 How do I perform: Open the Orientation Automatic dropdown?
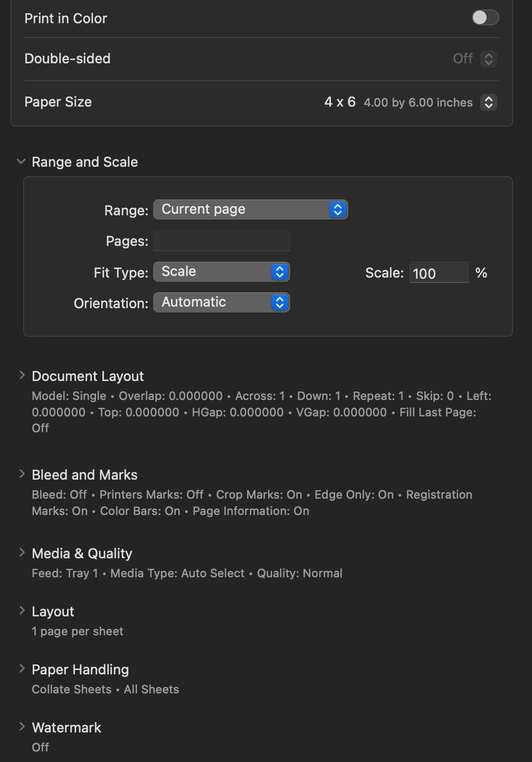click(x=222, y=302)
